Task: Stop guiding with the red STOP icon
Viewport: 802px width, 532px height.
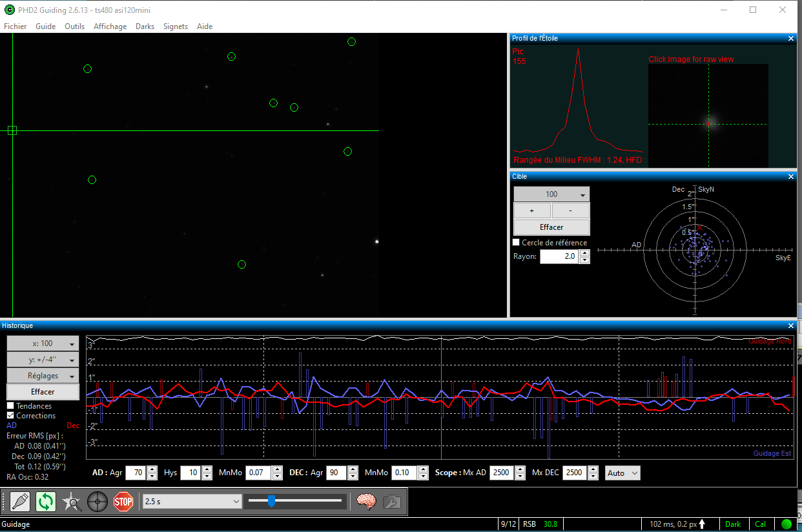Action: point(123,502)
